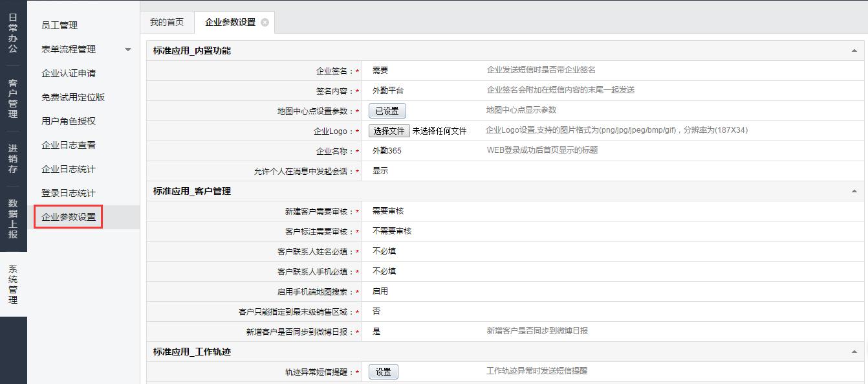Collapse the 标准应用_工作轨迹 section

pyautogui.click(x=854, y=352)
